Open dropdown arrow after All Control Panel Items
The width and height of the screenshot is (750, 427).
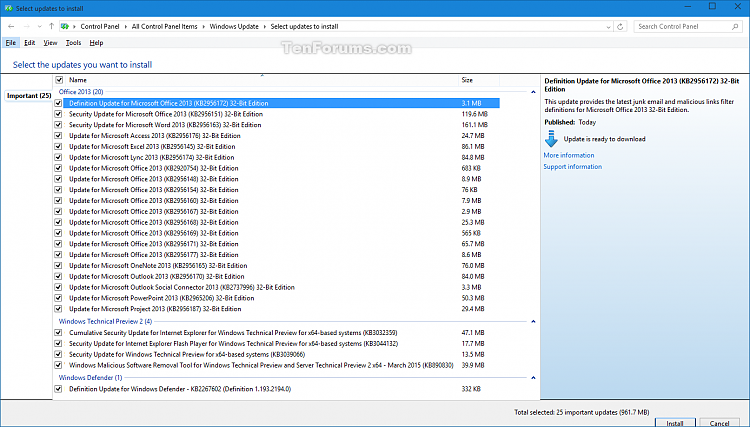203,27
